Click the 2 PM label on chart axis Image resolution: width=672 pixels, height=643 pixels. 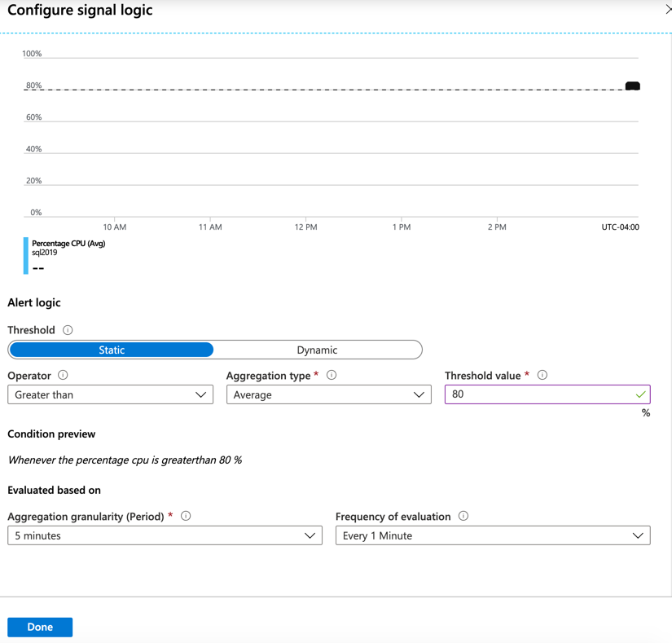click(x=497, y=227)
